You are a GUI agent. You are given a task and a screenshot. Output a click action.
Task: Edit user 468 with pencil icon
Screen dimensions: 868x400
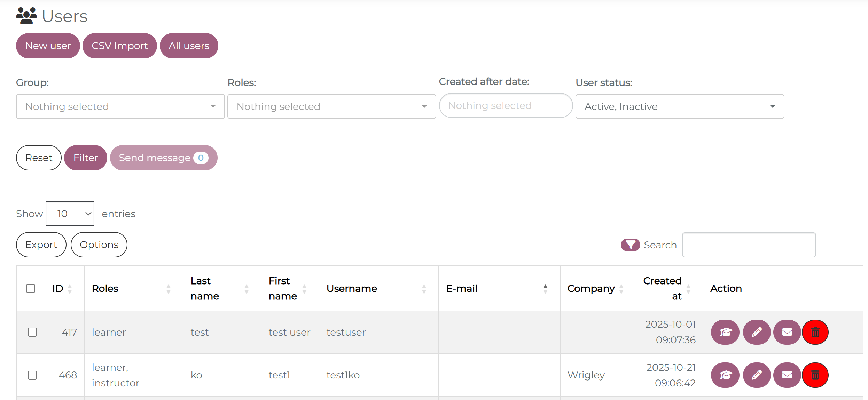coord(756,375)
